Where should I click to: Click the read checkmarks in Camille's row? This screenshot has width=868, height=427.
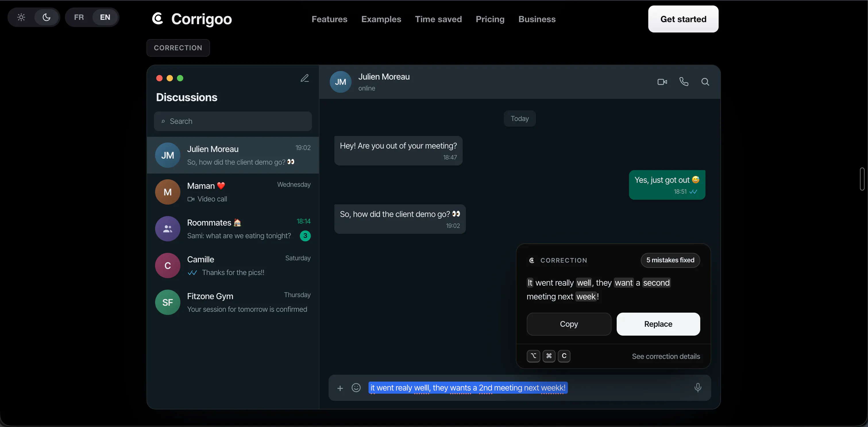[x=192, y=272]
